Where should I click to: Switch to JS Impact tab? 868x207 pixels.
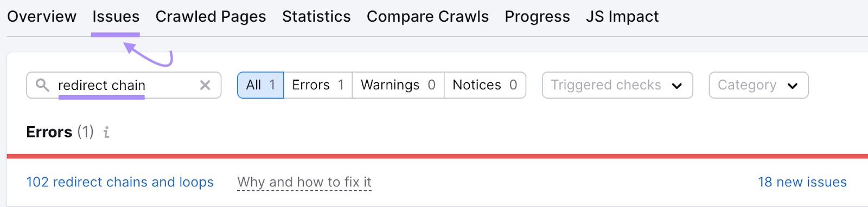point(622,17)
